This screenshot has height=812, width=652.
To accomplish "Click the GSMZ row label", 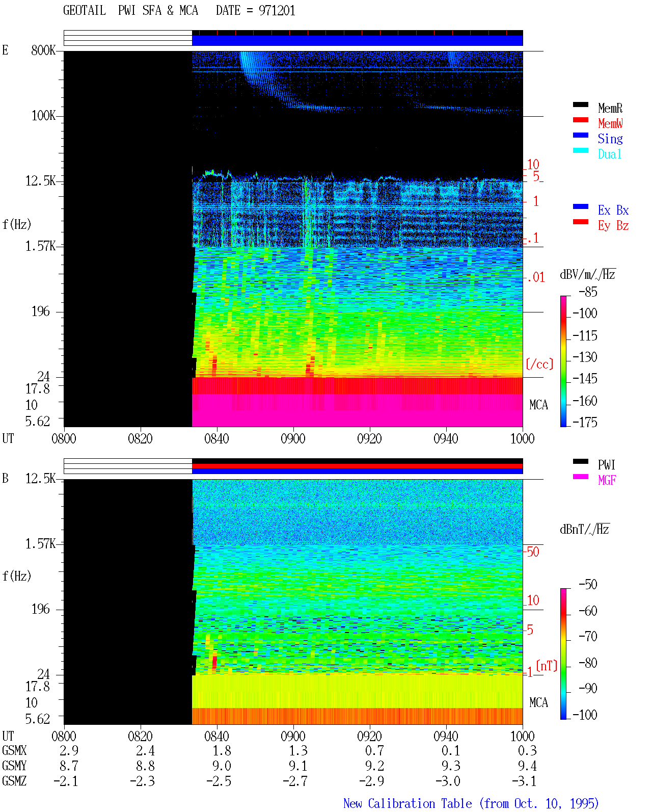I will [14, 781].
